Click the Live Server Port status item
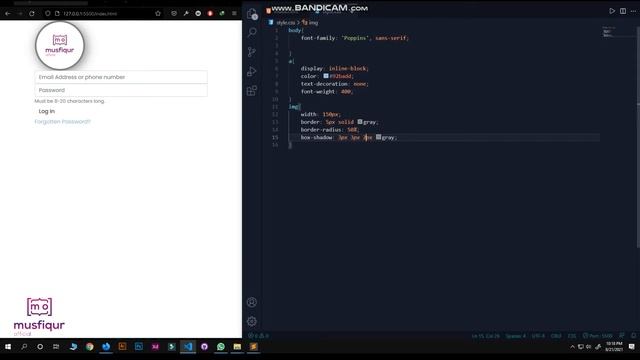 598,336
